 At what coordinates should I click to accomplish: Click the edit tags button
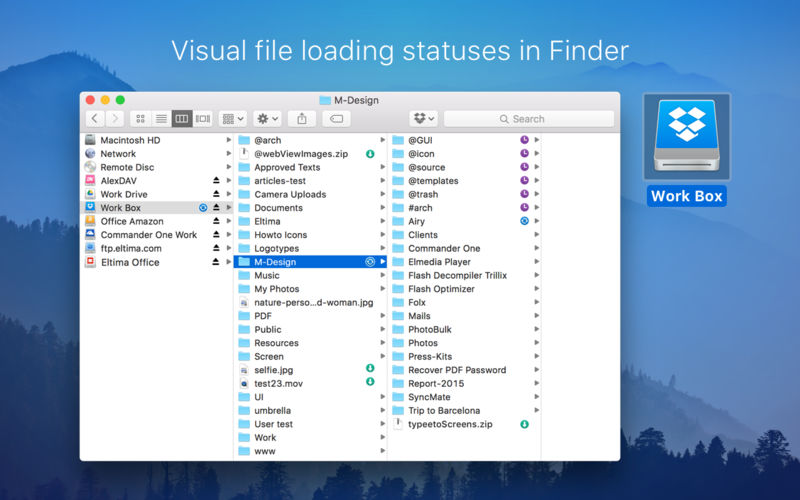click(x=337, y=119)
